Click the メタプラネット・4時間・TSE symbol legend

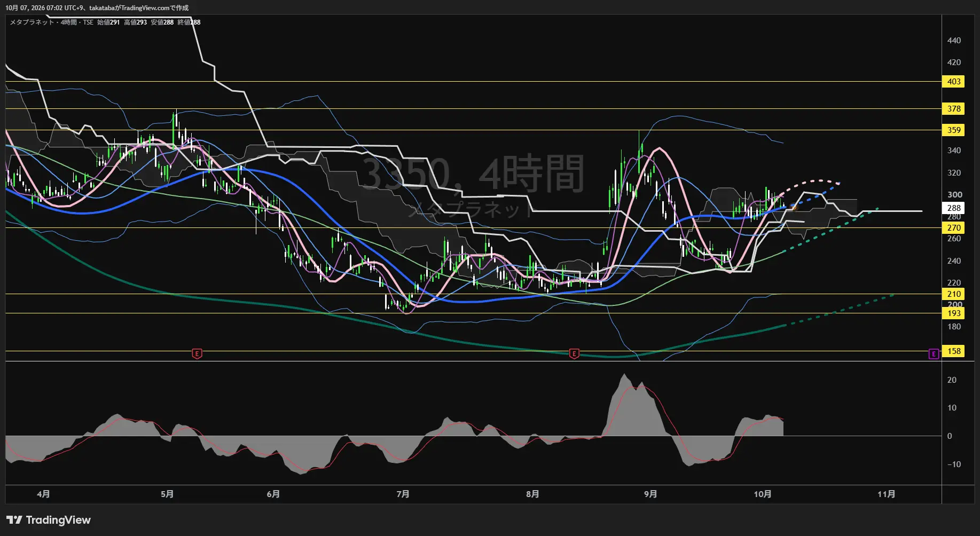tap(52, 22)
